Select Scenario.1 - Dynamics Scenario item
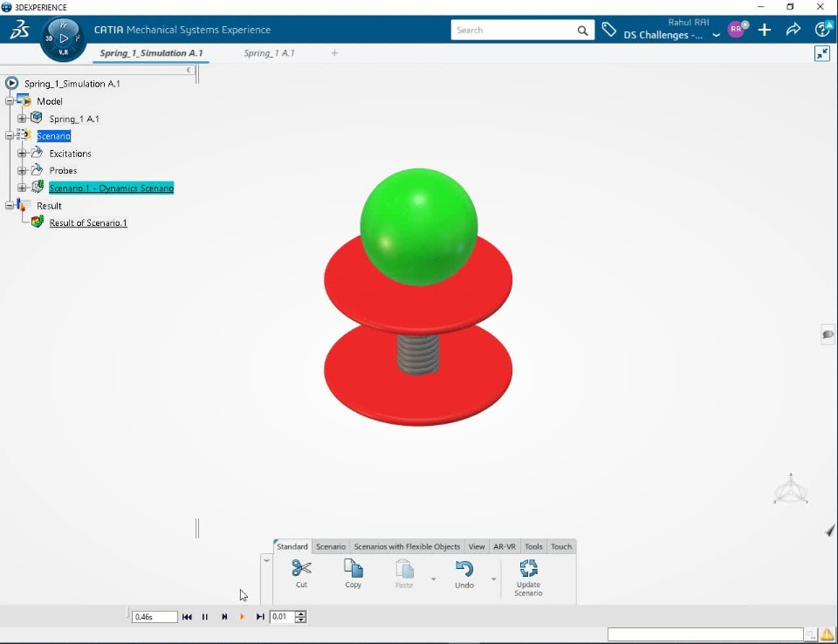 pyautogui.click(x=111, y=188)
